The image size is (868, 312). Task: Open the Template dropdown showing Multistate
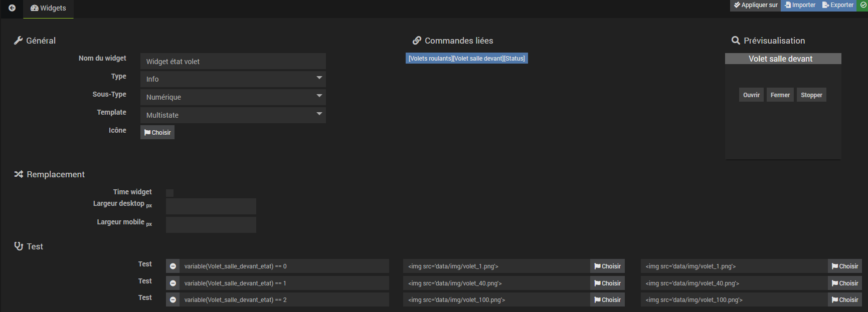(x=233, y=115)
